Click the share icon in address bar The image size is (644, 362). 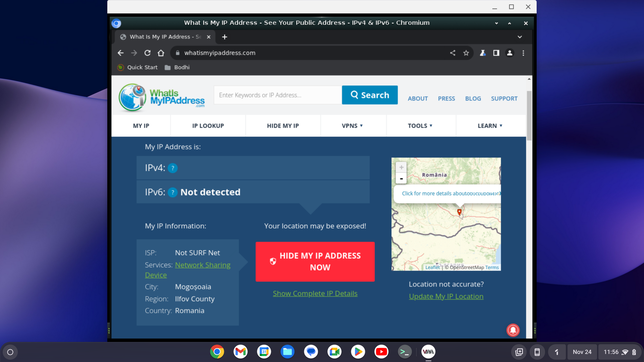coord(452,53)
